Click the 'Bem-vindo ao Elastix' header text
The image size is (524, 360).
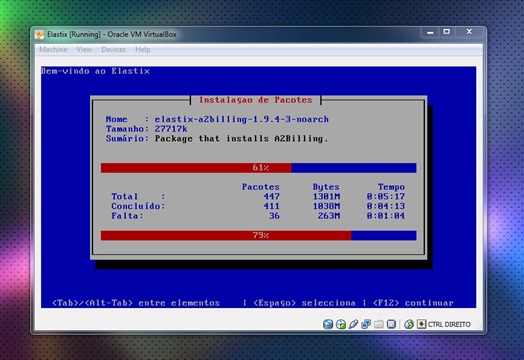tap(95, 71)
